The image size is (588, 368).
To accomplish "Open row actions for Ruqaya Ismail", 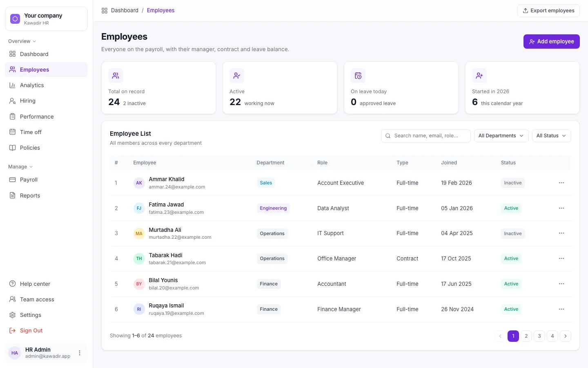I will pos(561,309).
